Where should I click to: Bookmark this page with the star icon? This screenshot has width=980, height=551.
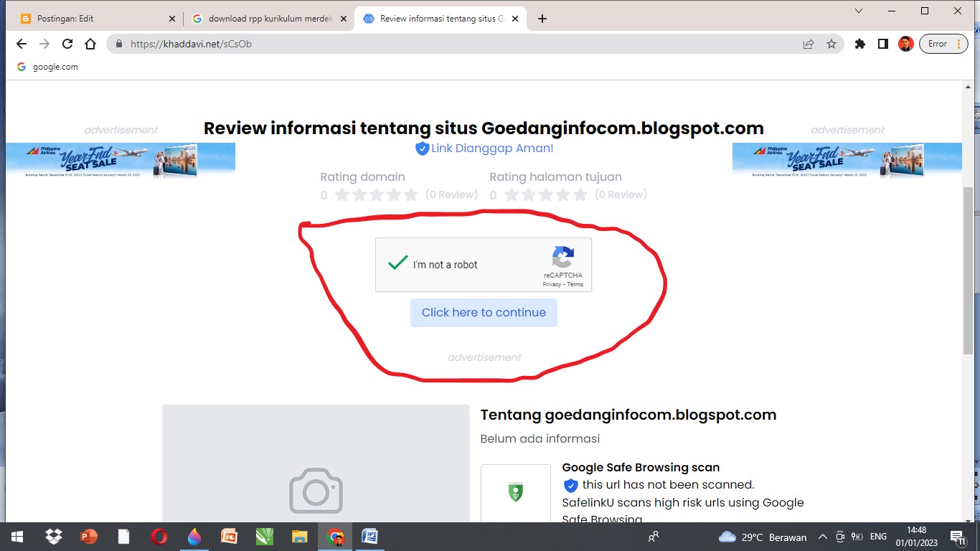click(x=831, y=44)
